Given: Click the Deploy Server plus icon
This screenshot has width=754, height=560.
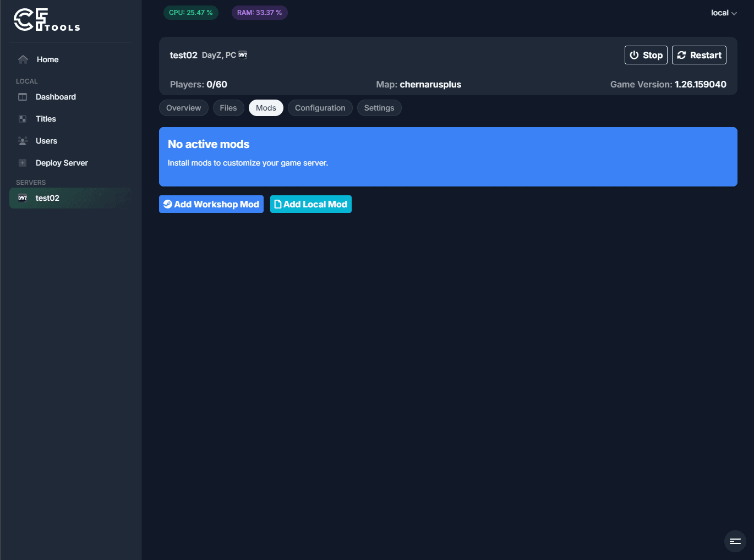Looking at the screenshot, I should coord(23,163).
